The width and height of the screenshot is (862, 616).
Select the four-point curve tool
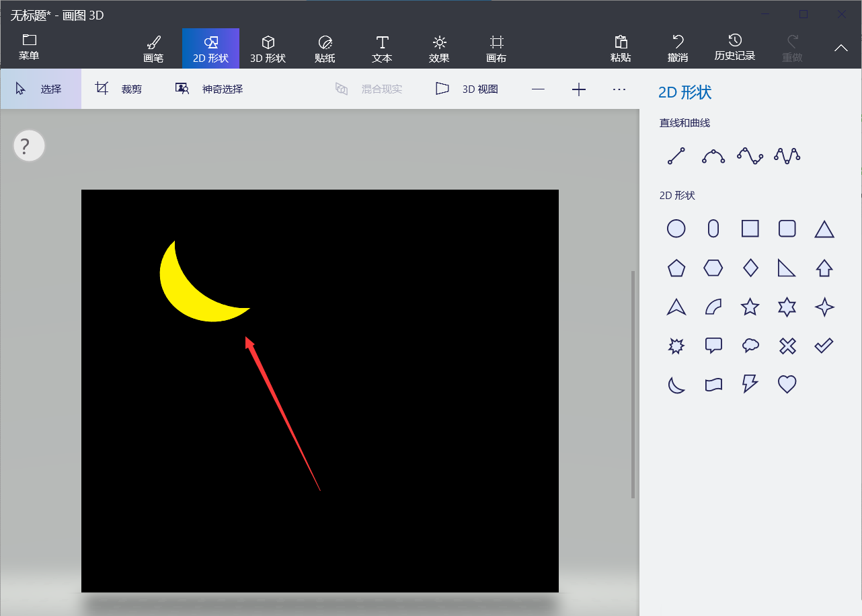point(750,156)
